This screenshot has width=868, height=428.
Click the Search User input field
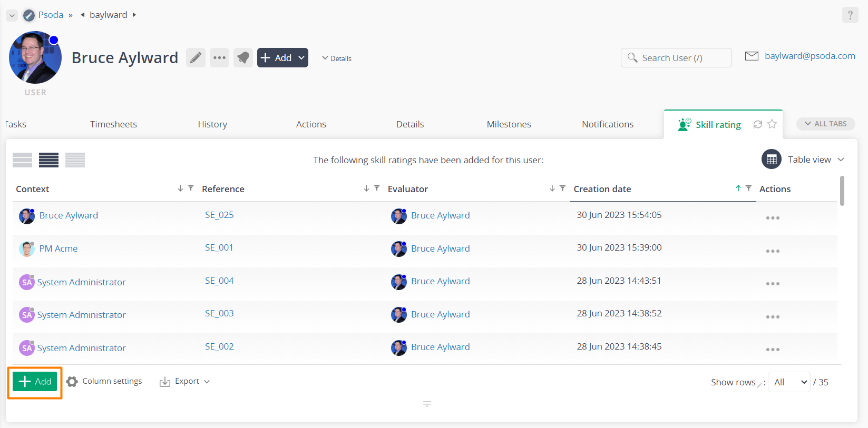tap(676, 58)
